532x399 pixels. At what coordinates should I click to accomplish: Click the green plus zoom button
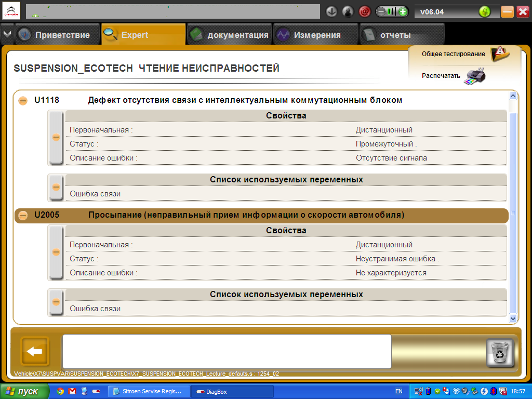(x=402, y=11)
